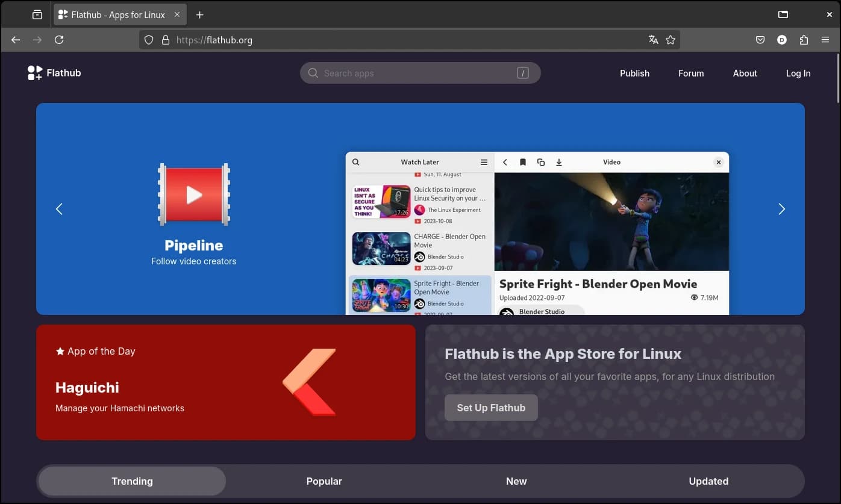Click the Set Up Flathub button

tap(491, 408)
